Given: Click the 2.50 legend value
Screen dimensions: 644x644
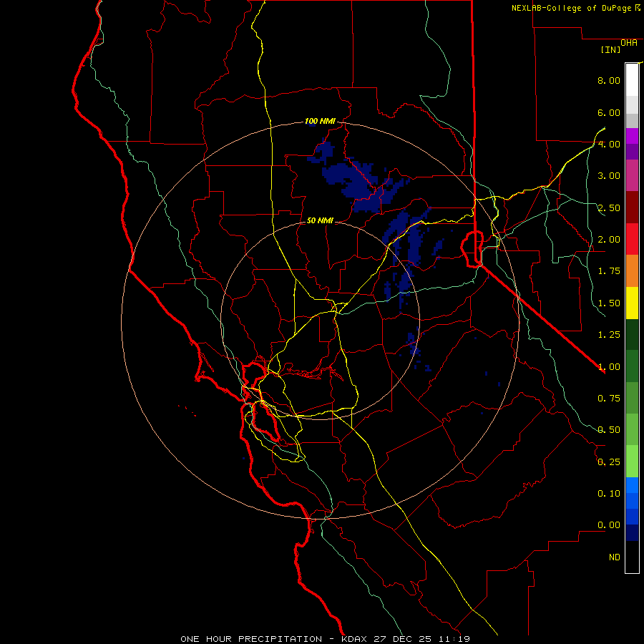Looking at the screenshot, I should [609, 208].
